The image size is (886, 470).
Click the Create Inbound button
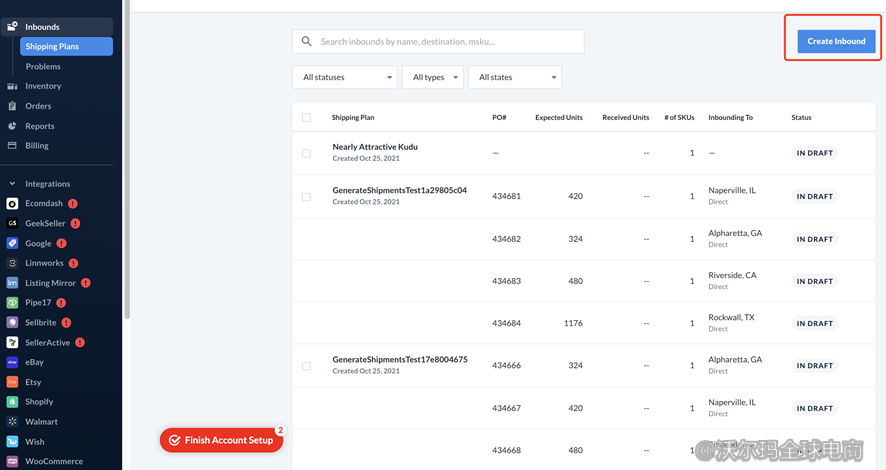pyautogui.click(x=836, y=41)
